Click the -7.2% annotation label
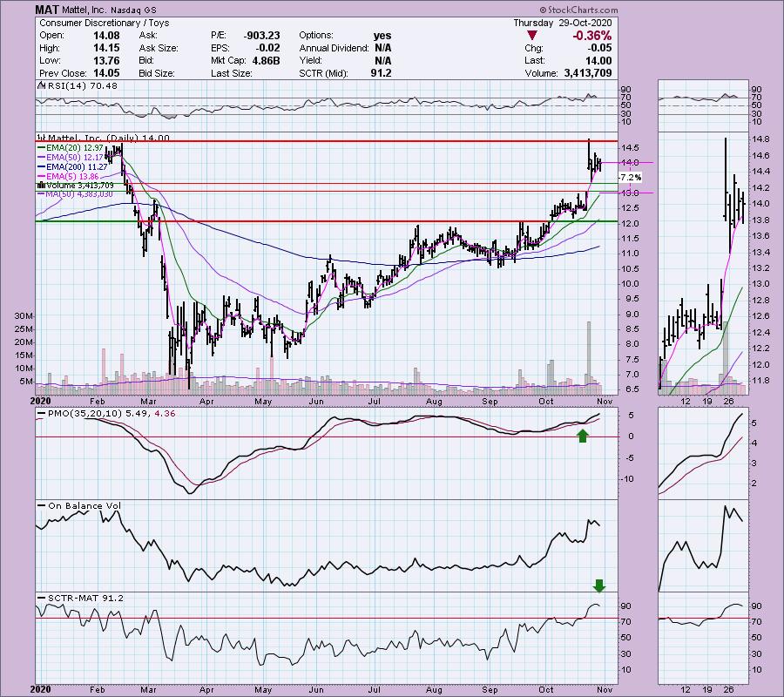This screenshot has height=697, width=784. pyautogui.click(x=630, y=178)
